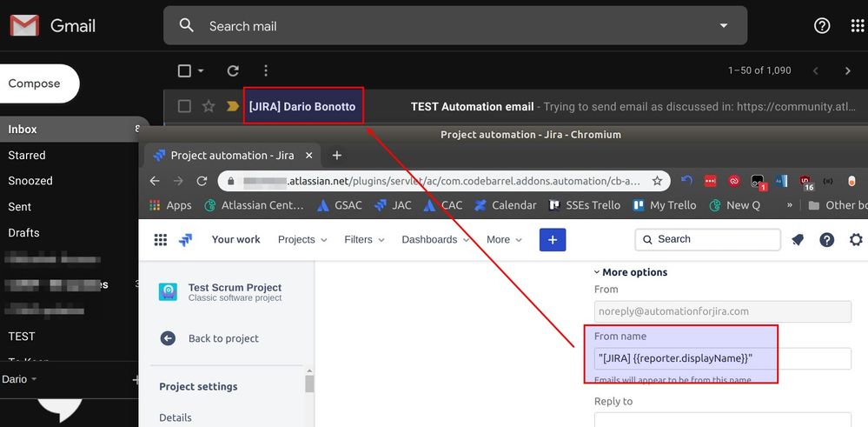Open Apps bookmark shortcut
The image size is (868, 427).
[170, 205]
